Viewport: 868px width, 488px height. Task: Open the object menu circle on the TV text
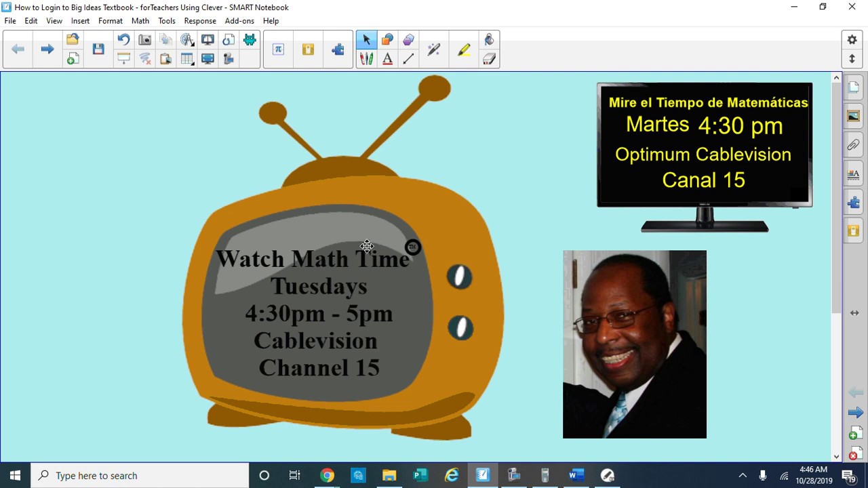[x=412, y=247]
